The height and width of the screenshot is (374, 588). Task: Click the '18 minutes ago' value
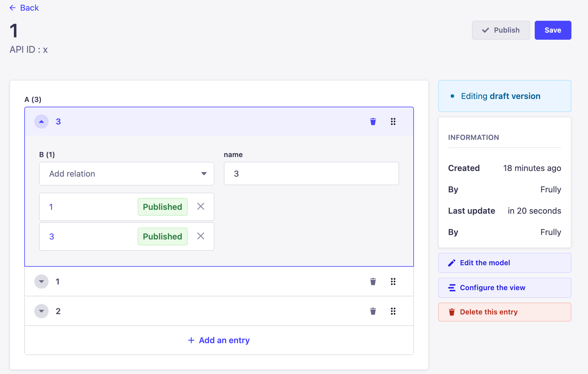532,168
